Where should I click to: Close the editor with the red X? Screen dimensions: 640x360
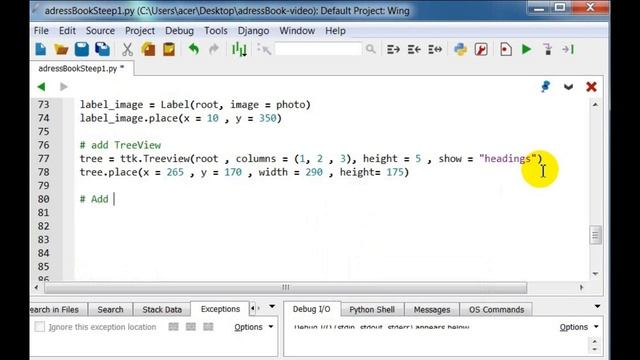[591, 87]
